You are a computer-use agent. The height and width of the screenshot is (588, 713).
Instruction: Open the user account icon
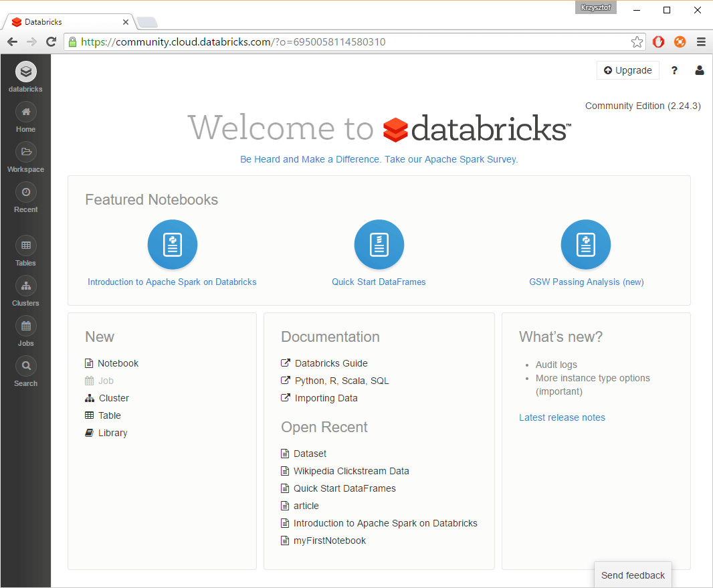[700, 70]
